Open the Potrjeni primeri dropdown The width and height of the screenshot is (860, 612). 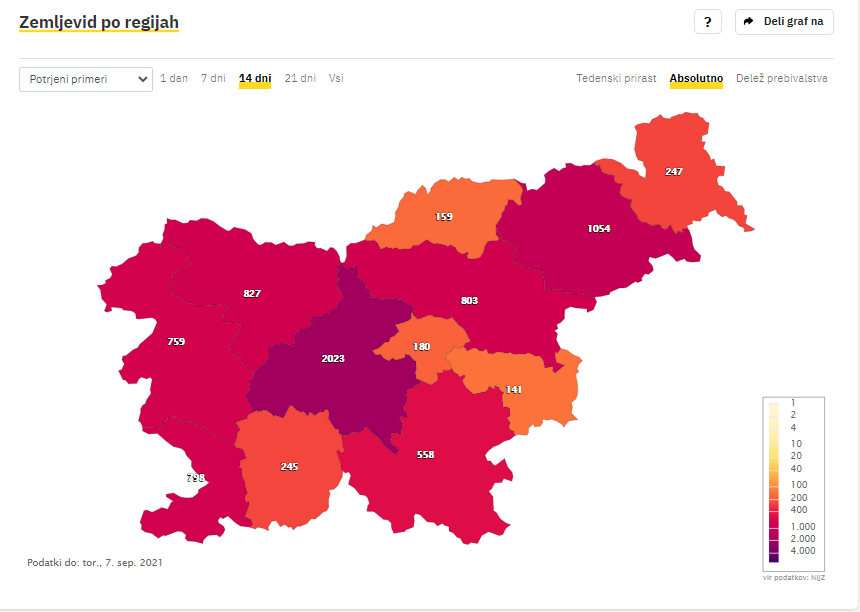point(86,79)
